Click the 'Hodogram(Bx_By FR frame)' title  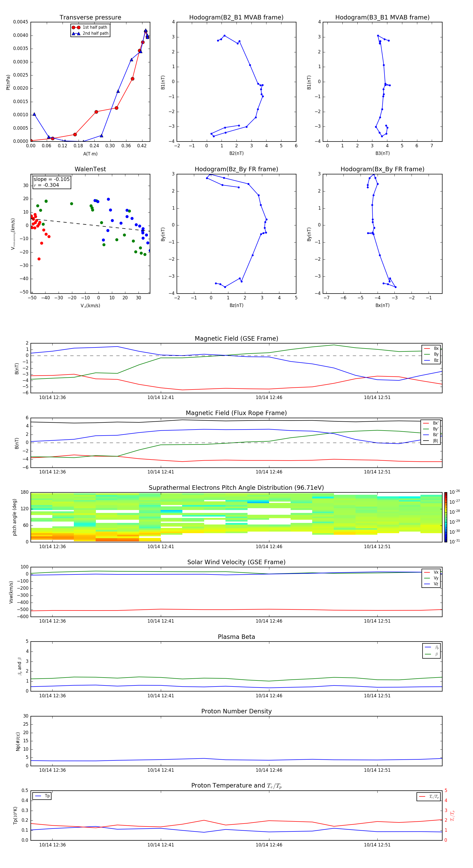382,169
